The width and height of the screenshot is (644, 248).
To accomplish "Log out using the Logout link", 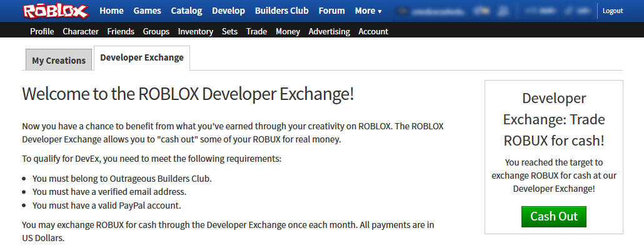I will (x=613, y=11).
